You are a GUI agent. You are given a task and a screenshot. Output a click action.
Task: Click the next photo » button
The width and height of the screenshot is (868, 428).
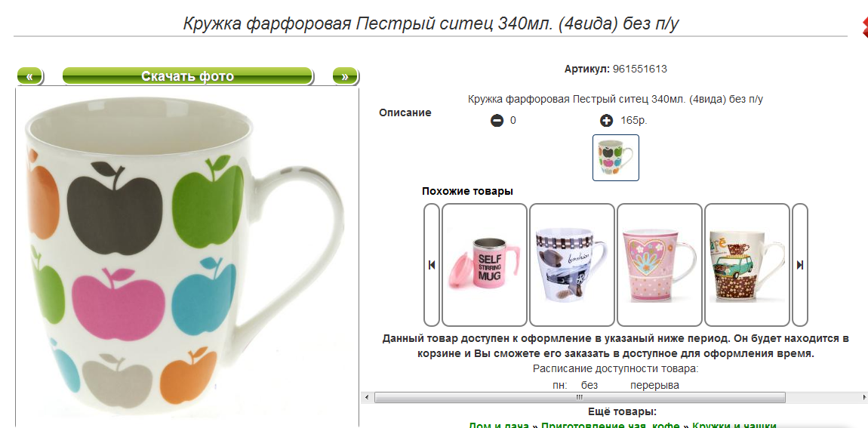(345, 75)
